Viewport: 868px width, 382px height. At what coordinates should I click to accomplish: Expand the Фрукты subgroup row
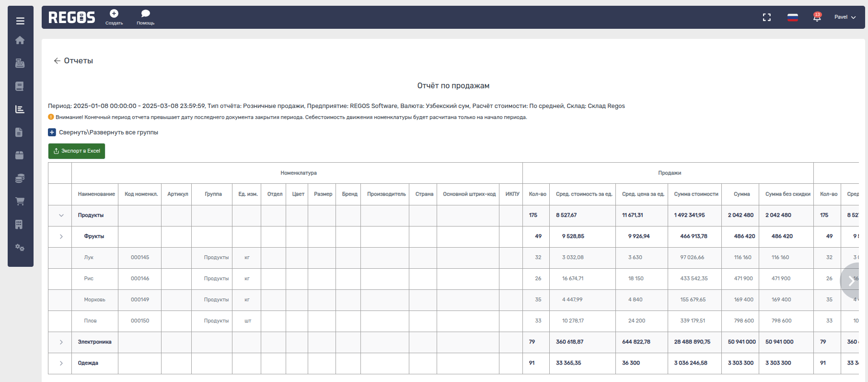tap(61, 237)
